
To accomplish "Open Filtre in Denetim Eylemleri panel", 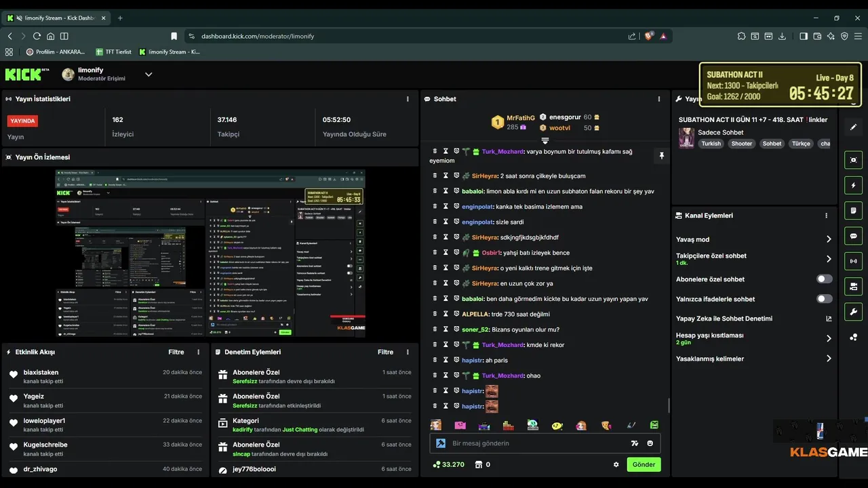I will 386,352.
